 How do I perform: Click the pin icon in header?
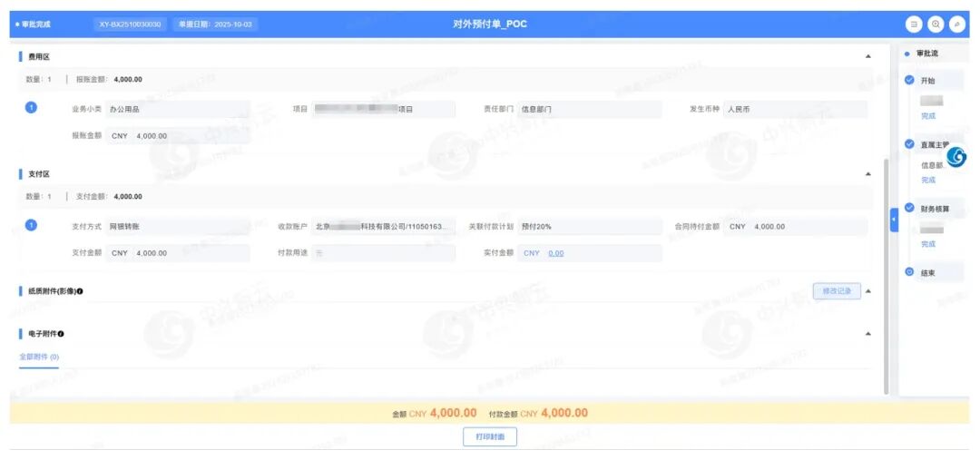pos(956,24)
